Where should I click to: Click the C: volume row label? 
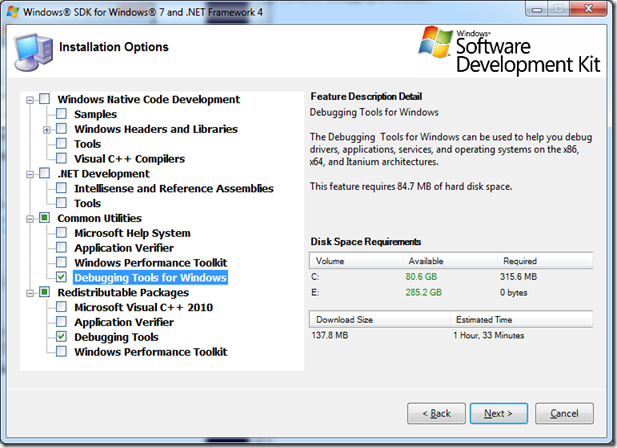tap(315, 277)
